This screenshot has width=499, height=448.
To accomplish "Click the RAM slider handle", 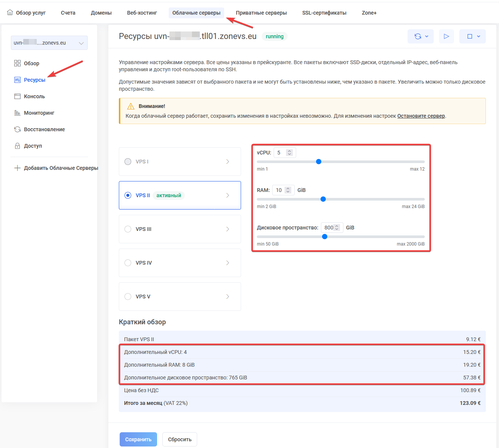I will pos(323,199).
